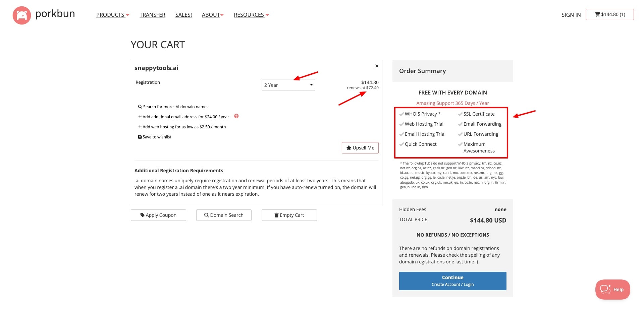Click the Porkbun pig logo icon
644x313 pixels.
pyautogui.click(x=21, y=15)
